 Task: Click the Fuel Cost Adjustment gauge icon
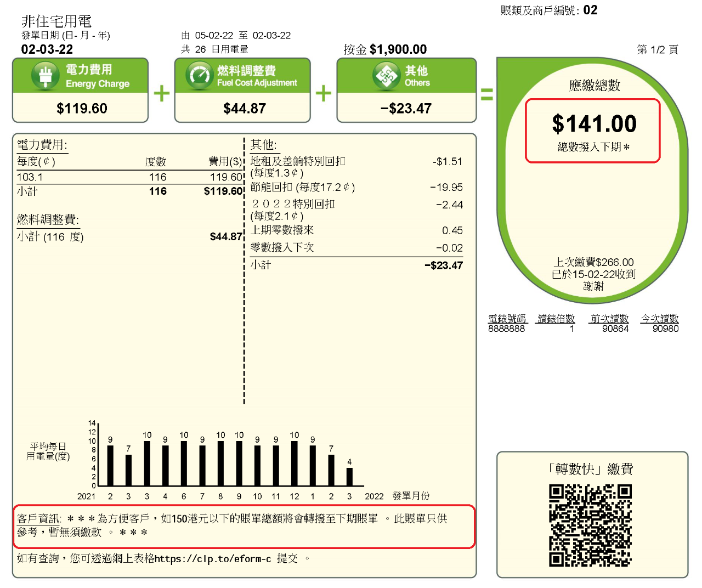point(199,76)
